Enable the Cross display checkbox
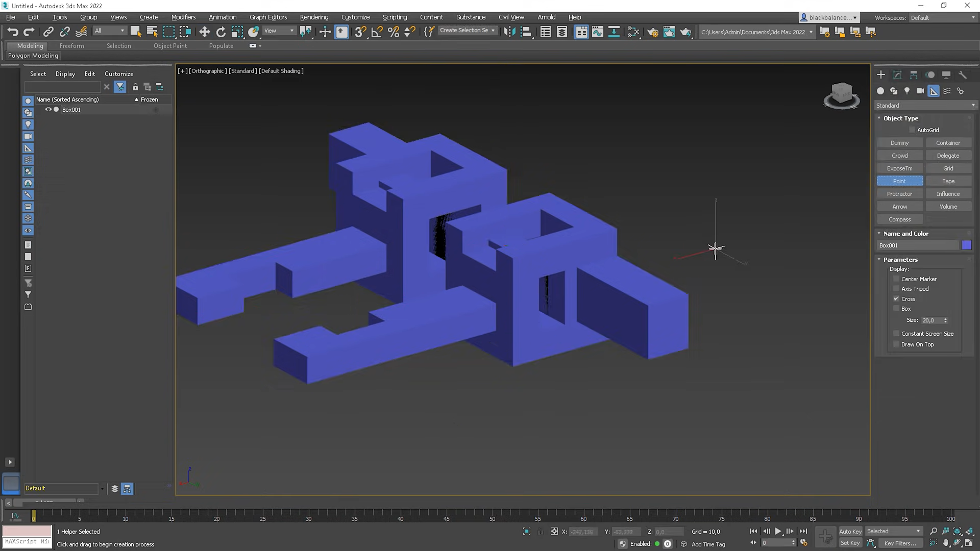Image resolution: width=980 pixels, height=551 pixels. pyautogui.click(x=896, y=298)
